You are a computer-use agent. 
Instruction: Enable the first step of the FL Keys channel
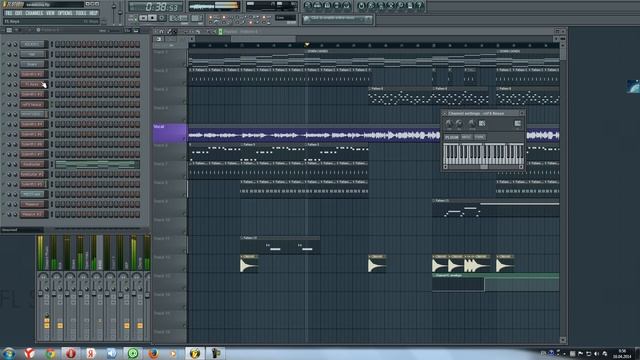click(58, 84)
